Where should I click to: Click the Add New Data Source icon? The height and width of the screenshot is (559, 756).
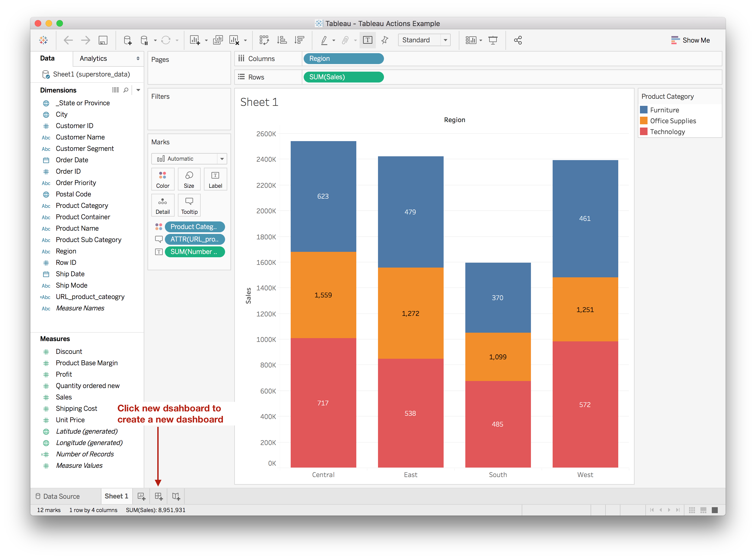coord(127,40)
